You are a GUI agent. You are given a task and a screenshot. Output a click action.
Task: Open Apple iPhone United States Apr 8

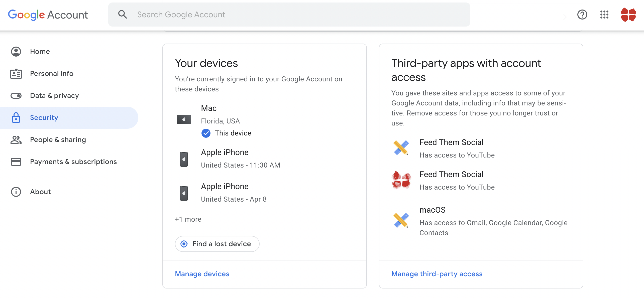coord(264,193)
